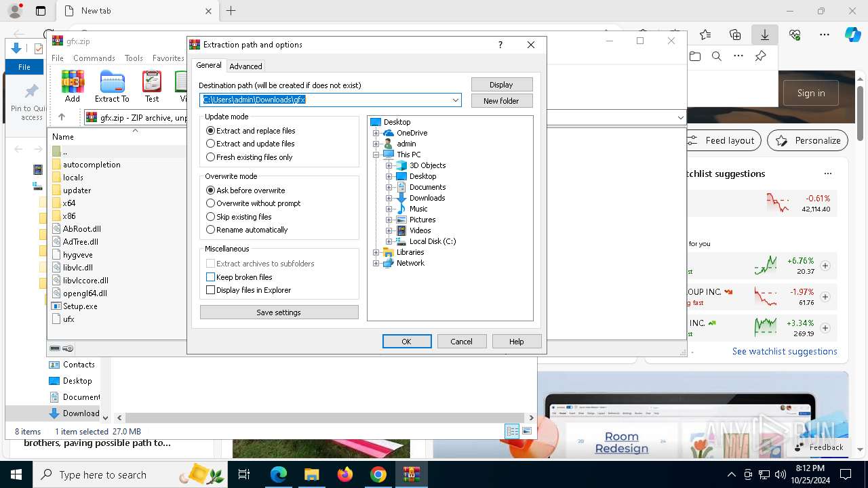868x488 pixels.
Task: Open the destination path dropdown arrow
Action: tap(456, 100)
